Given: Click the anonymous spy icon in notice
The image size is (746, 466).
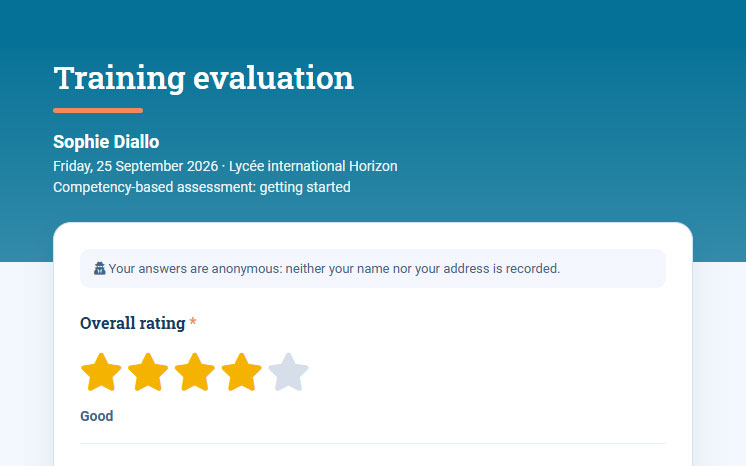Looking at the screenshot, I should [x=99, y=268].
